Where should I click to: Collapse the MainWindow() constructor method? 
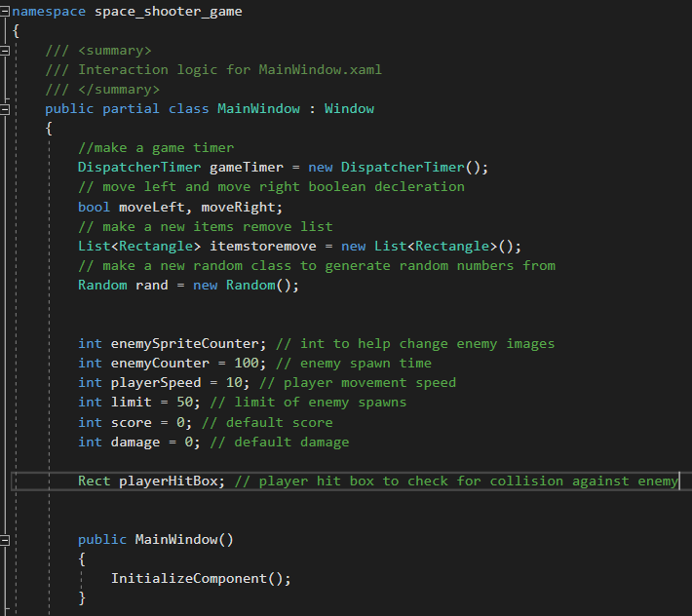(x=5, y=539)
